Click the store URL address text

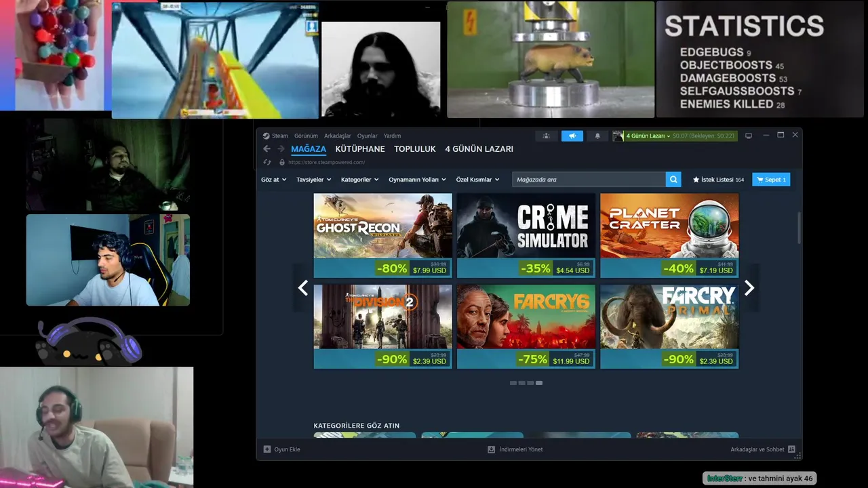click(326, 163)
